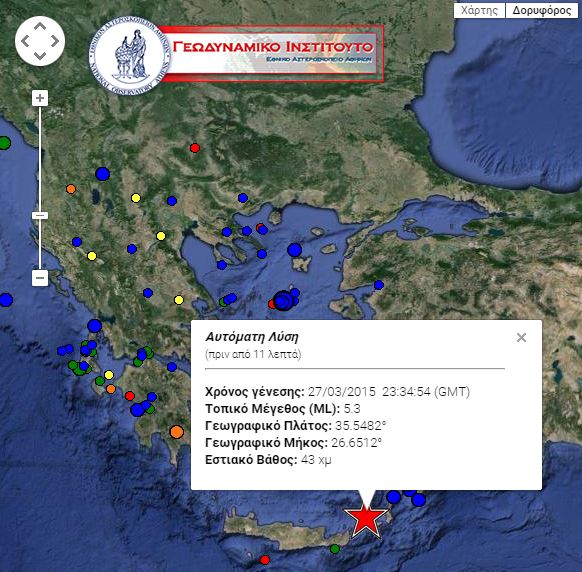Screen dimensions: 582x572
Task: Switch to Χάρτης map view
Action: [x=479, y=10]
